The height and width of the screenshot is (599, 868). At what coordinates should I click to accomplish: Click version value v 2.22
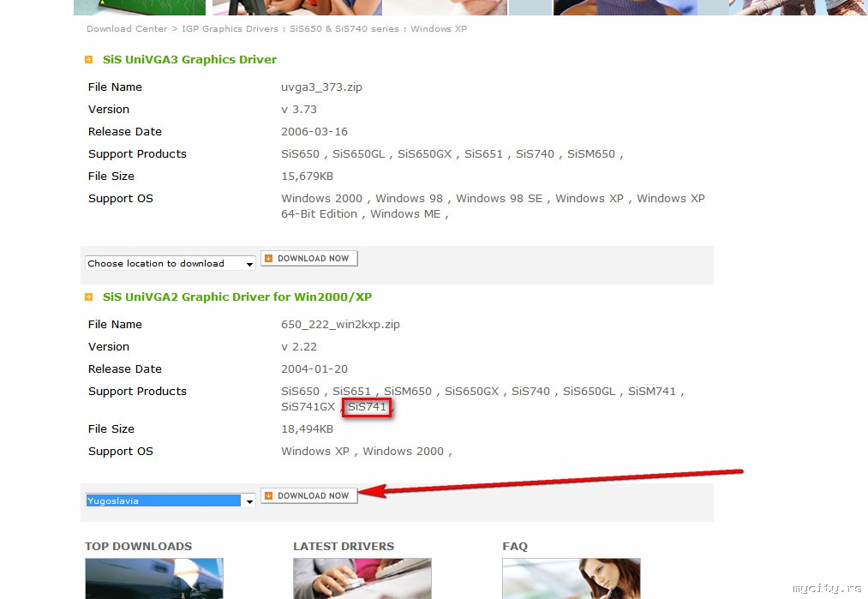(x=299, y=347)
